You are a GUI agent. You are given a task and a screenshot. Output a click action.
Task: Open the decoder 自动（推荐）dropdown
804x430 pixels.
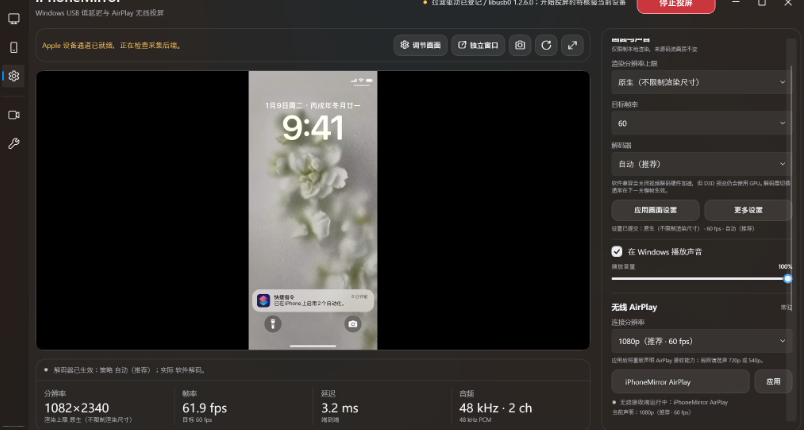click(x=701, y=164)
